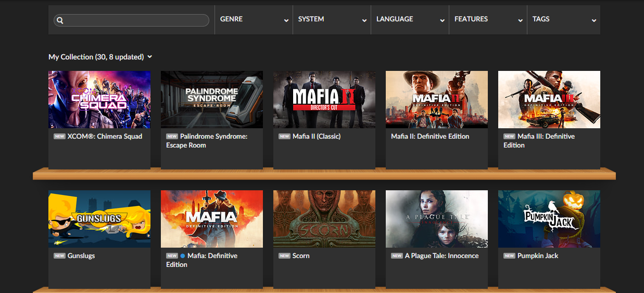Click Palindrome Syndrome: Escape Room title

207,141
